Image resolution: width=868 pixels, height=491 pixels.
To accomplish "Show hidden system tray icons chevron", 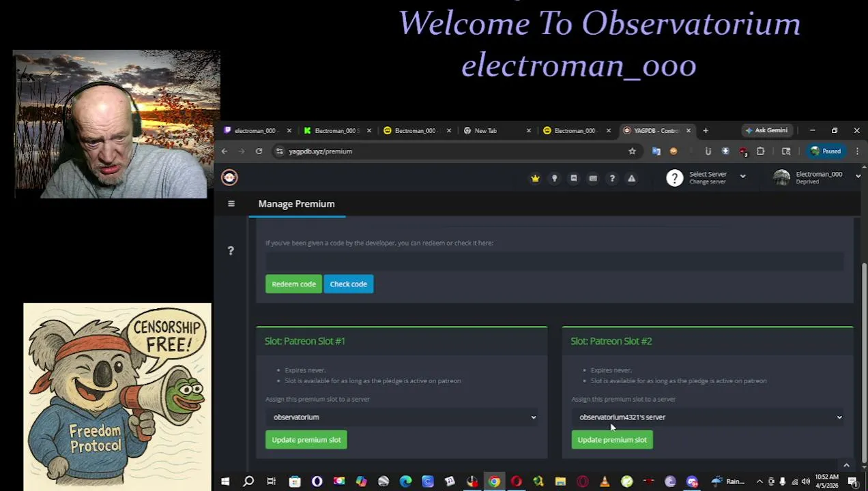I will [759, 481].
